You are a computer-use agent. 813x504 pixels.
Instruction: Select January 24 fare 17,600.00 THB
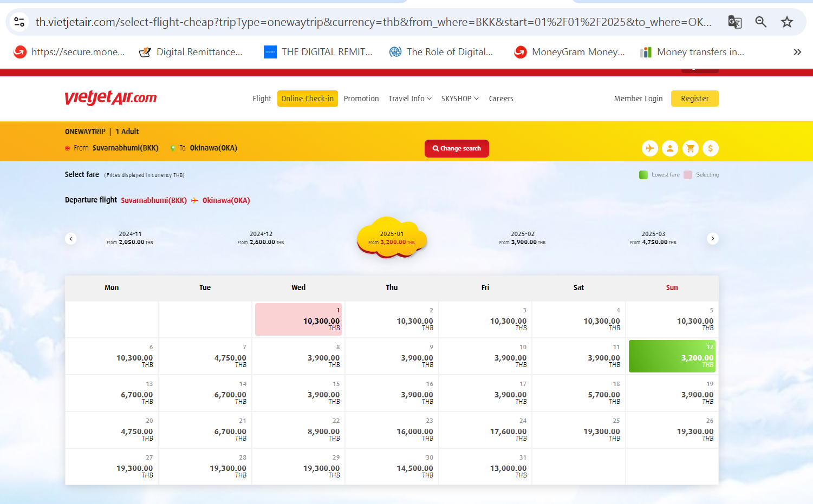(x=485, y=430)
